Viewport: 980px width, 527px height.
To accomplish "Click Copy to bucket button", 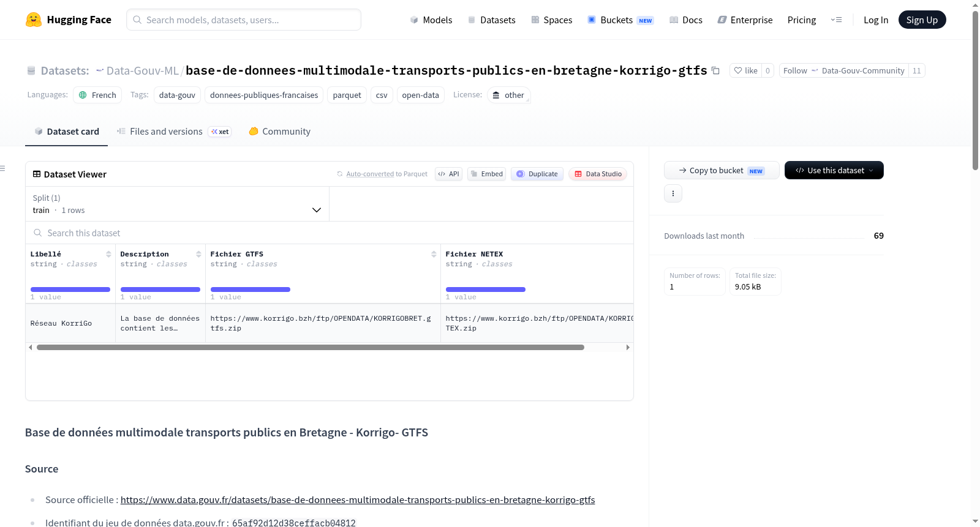I will pyautogui.click(x=722, y=170).
